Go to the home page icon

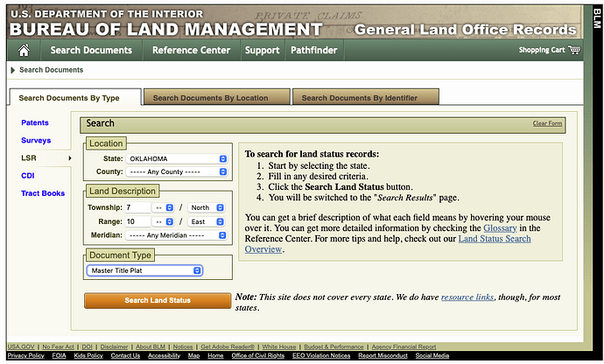(x=24, y=50)
